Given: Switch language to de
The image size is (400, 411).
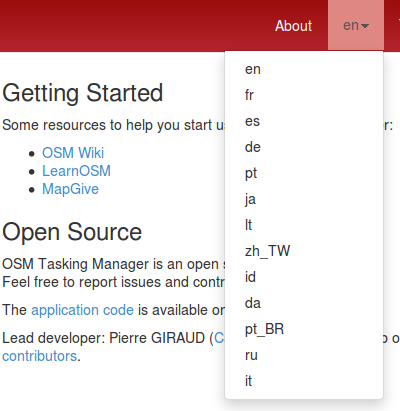Looking at the screenshot, I should [x=304, y=147].
